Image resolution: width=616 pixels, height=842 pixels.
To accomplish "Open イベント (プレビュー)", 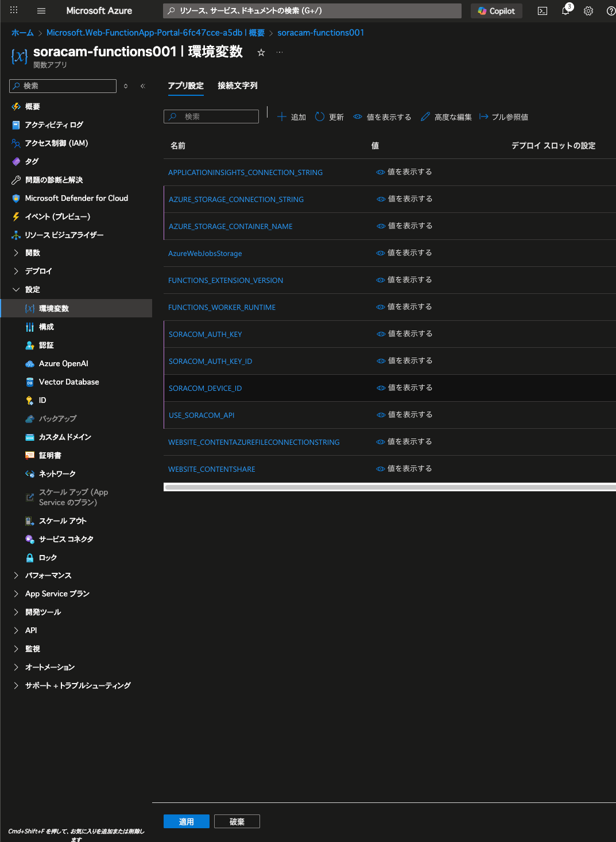I will point(57,217).
